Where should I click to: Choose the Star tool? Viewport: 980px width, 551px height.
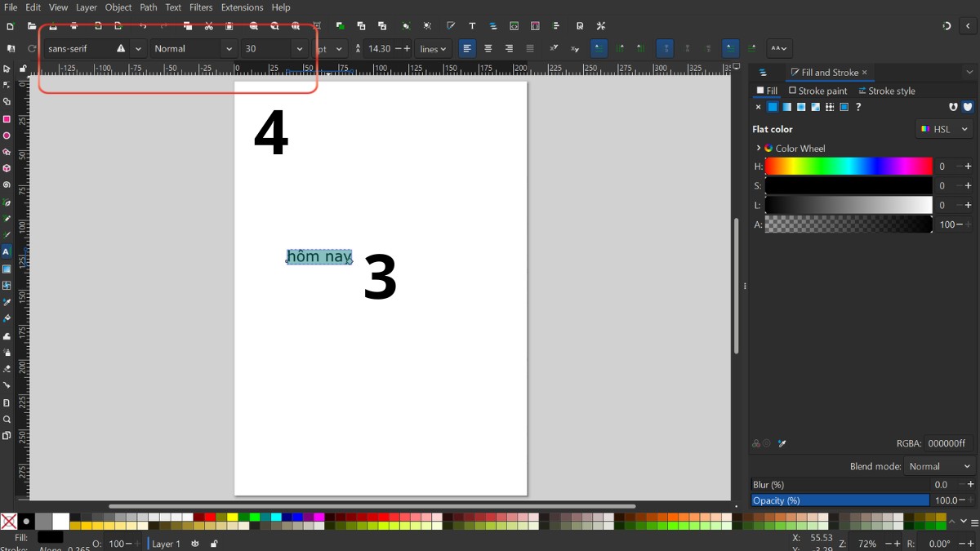pos(6,152)
